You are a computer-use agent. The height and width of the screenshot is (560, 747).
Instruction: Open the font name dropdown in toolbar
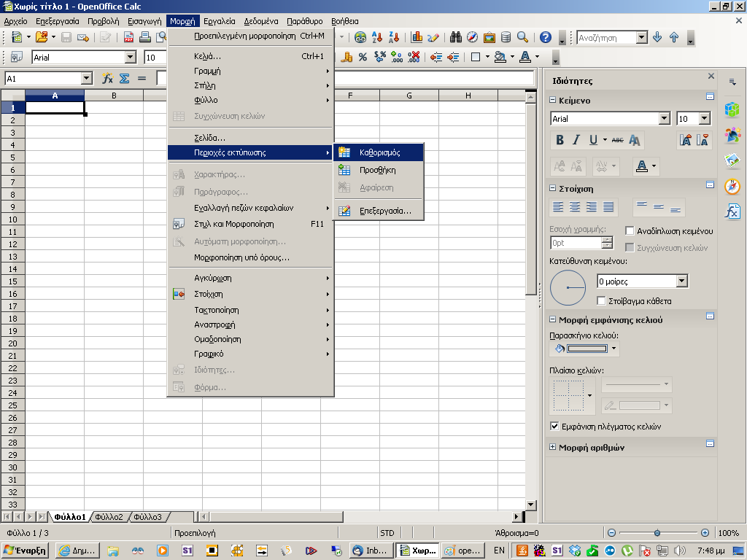point(131,58)
